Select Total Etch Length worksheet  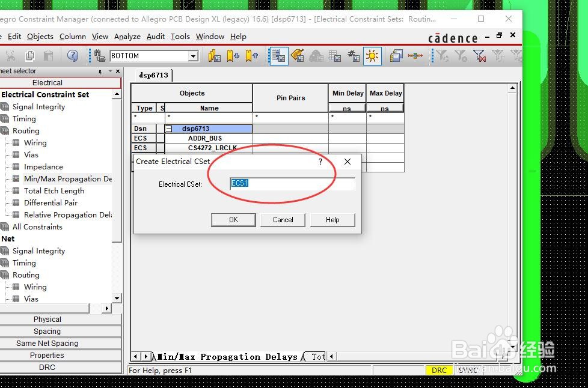[54, 190]
